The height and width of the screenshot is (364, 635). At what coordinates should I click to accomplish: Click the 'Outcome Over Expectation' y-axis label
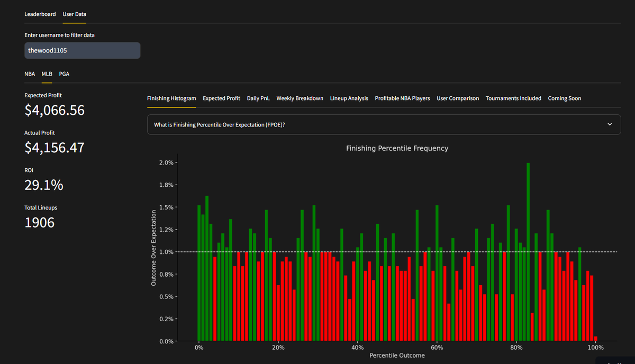click(153, 249)
